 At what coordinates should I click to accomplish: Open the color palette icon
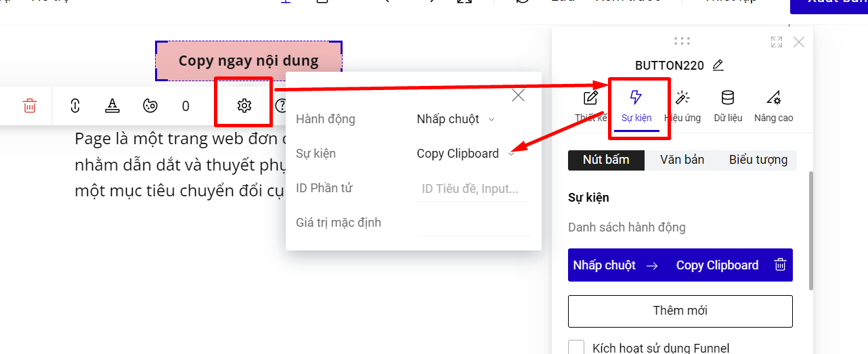[150, 106]
